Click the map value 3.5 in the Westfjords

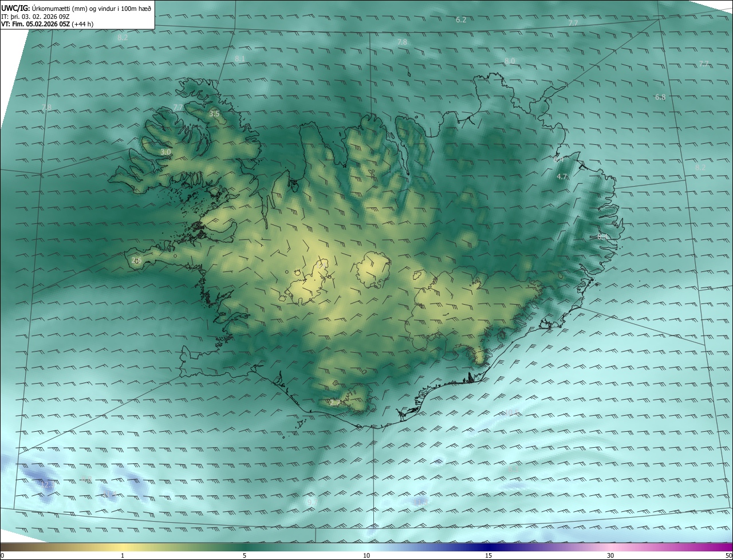(x=214, y=114)
